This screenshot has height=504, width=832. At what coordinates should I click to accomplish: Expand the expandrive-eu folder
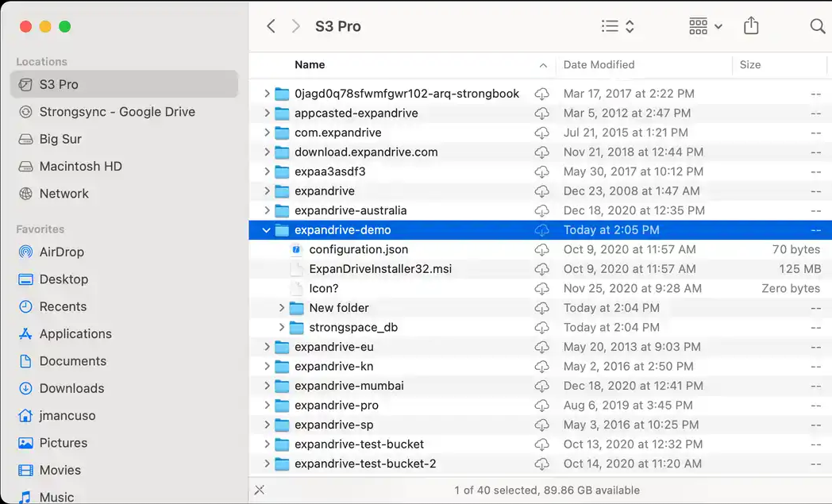[267, 347]
